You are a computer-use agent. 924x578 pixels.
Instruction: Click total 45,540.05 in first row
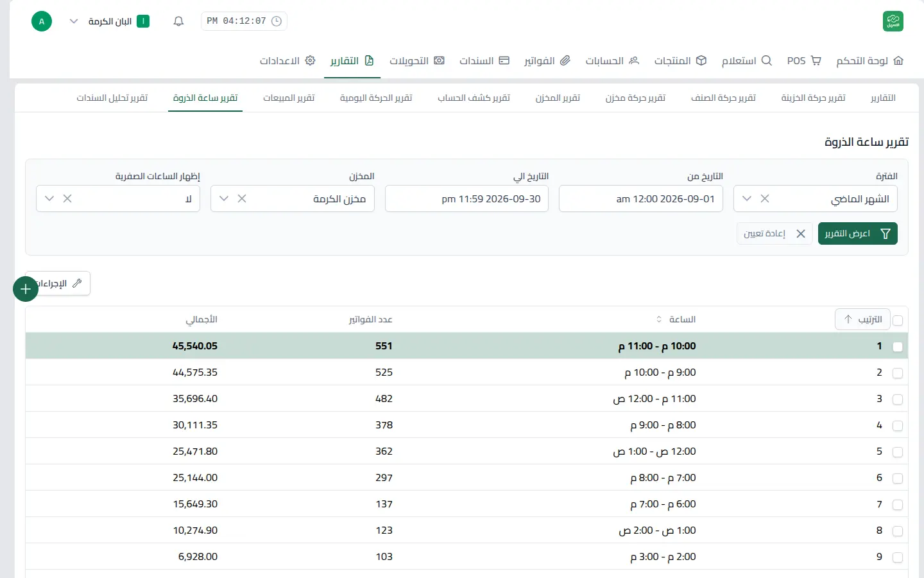tap(195, 346)
